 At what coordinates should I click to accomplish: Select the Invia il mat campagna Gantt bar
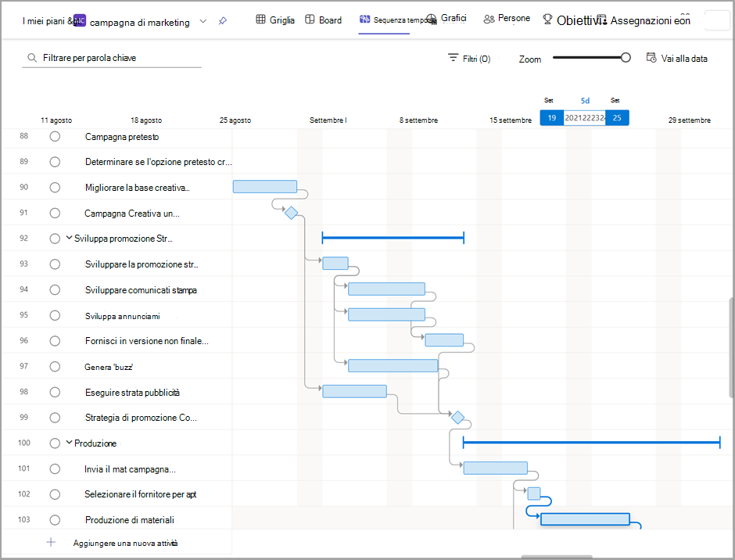tap(496, 468)
